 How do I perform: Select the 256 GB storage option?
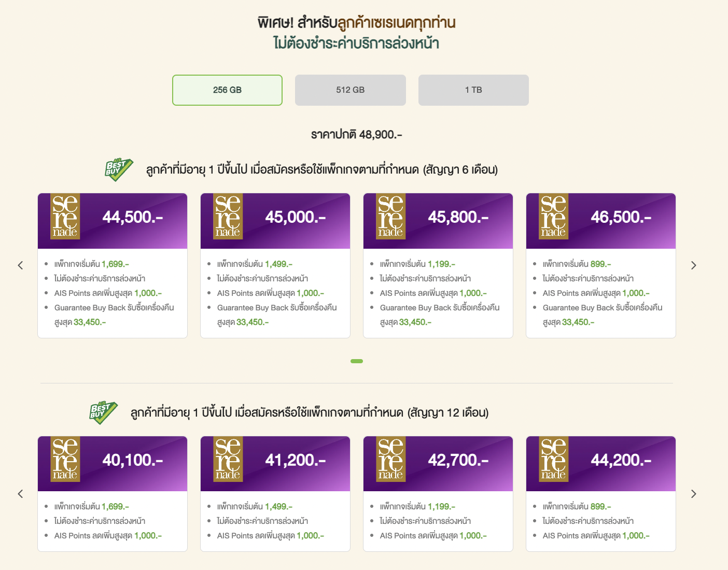pyautogui.click(x=227, y=90)
